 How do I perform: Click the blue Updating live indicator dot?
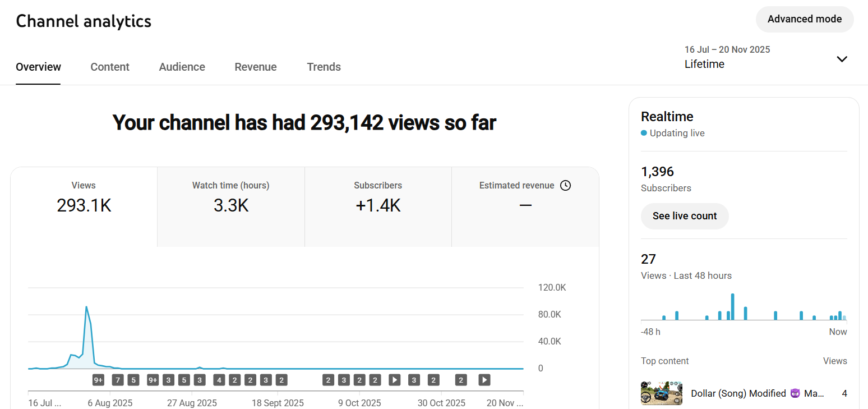tap(644, 134)
